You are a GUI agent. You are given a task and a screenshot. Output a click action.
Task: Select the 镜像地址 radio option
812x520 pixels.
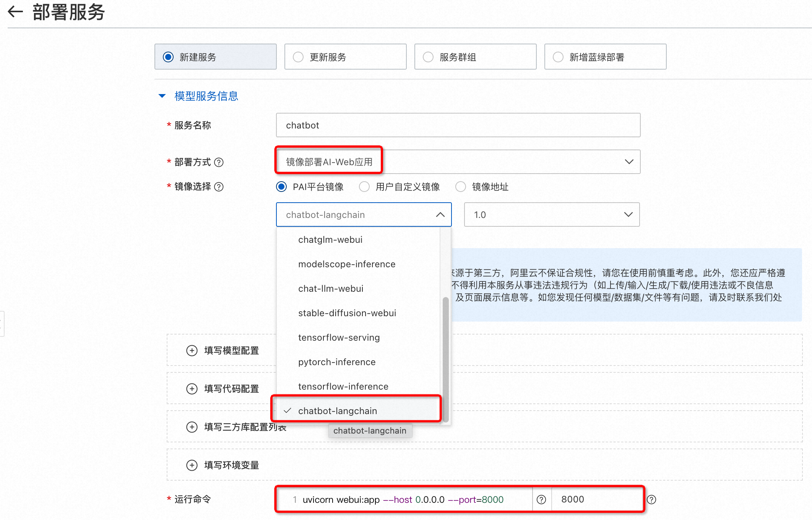[x=461, y=187]
